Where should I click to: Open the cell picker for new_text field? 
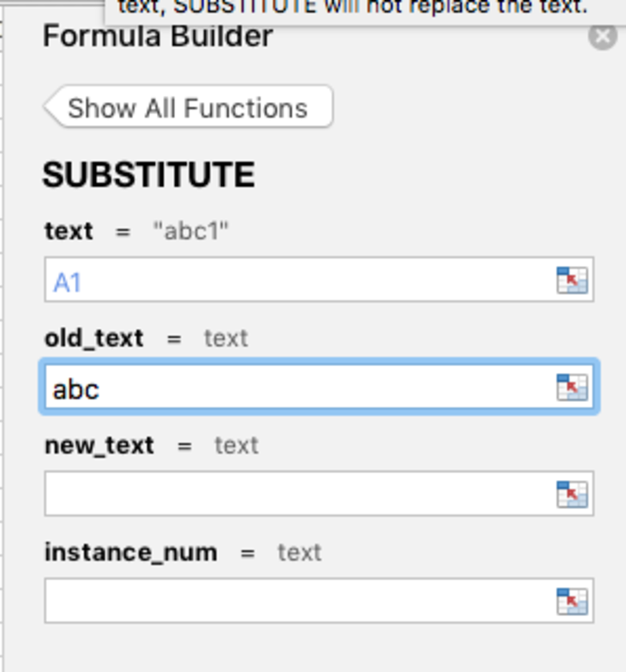coord(572,494)
